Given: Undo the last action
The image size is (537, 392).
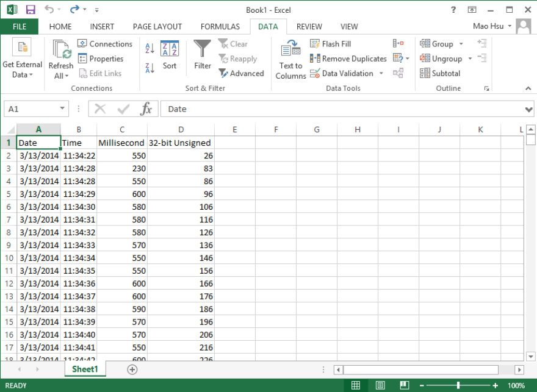Looking at the screenshot, I should click(49, 10).
